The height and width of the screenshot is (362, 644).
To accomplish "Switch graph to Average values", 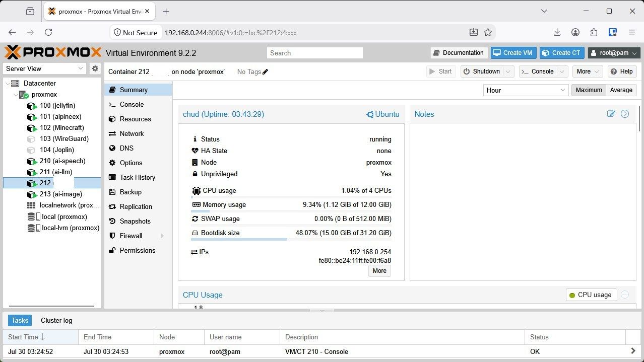I will [621, 90].
